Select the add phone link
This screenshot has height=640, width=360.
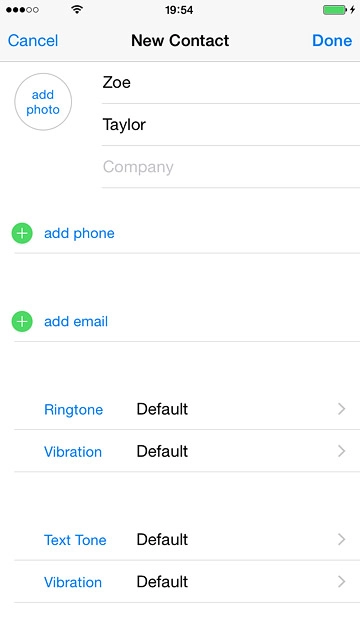tap(79, 233)
